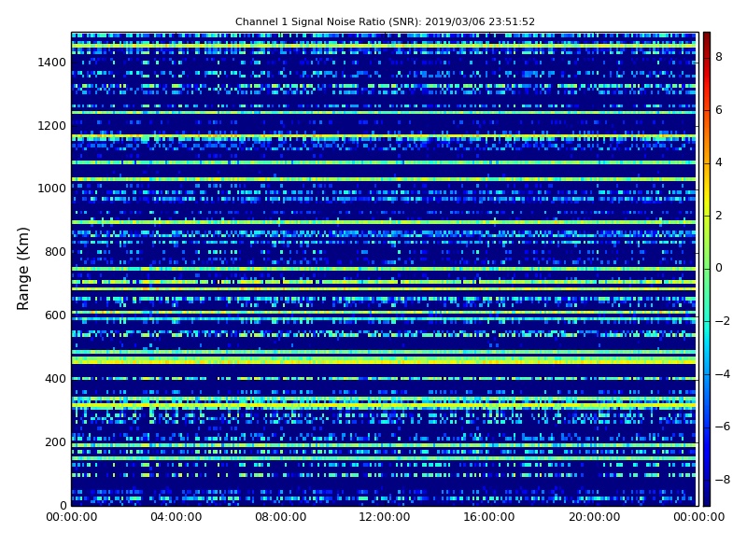Click the 16:00:00 time axis label
Image resolution: width=747 pixels, height=560 pixels.
pos(488,517)
